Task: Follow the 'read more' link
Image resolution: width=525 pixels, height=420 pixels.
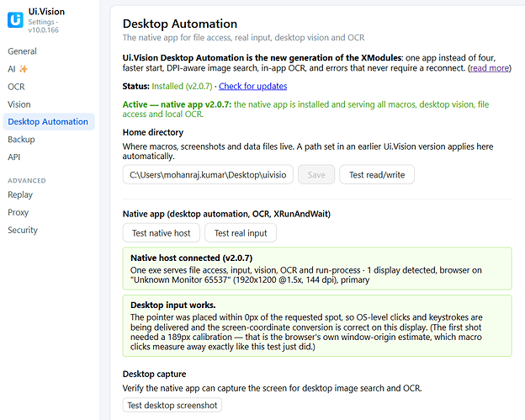Action: (x=490, y=68)
